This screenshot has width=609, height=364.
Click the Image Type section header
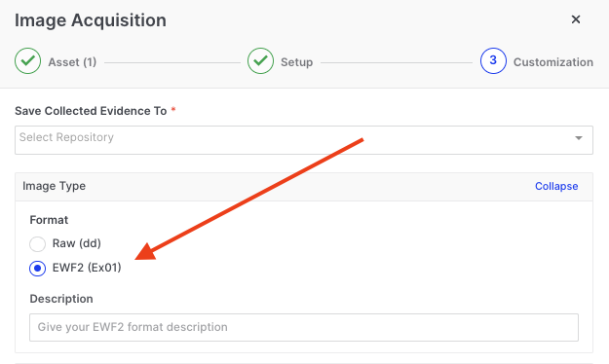pos(304,187)
